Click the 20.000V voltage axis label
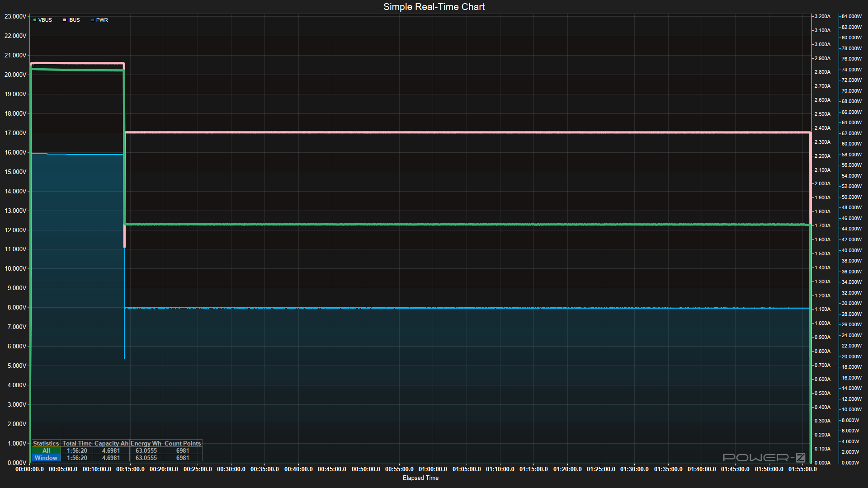This screenshot has height=488, width=868. point(15,75)
